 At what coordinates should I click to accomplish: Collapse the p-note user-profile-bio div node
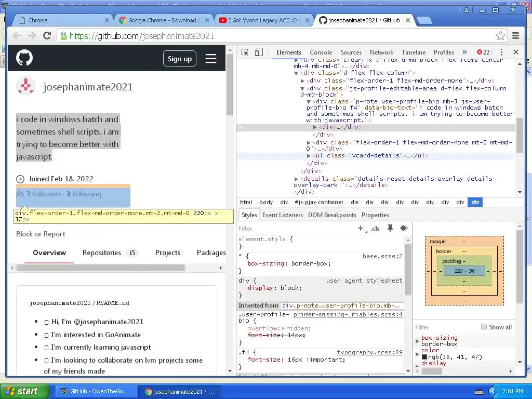click(x=309, y=101)
